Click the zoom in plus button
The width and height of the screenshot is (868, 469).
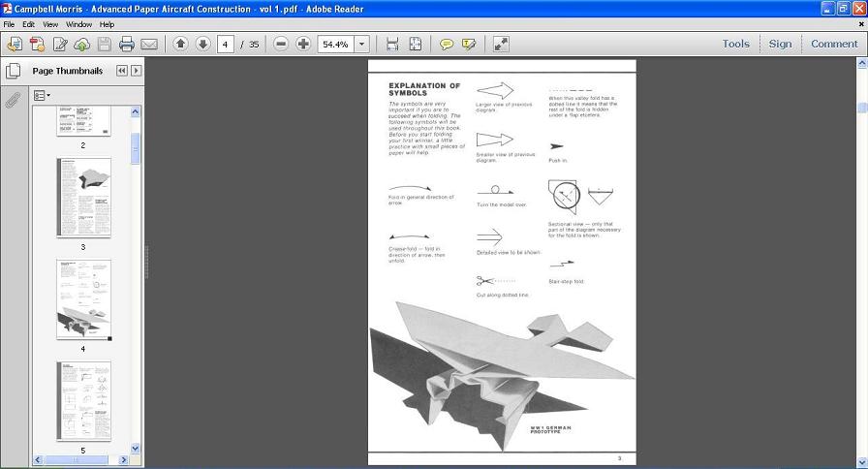(x=303, y=44)
